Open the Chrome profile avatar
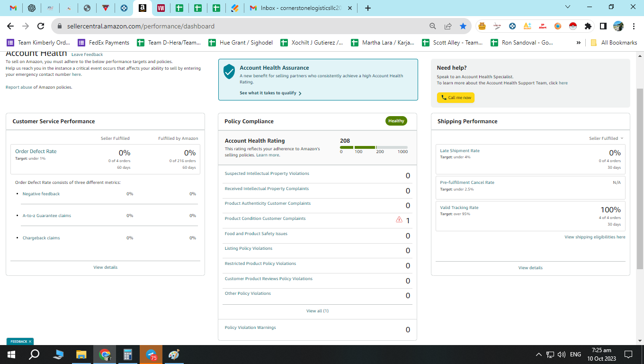Viewport: 644px width, 364px height. [x=618, y=26]
